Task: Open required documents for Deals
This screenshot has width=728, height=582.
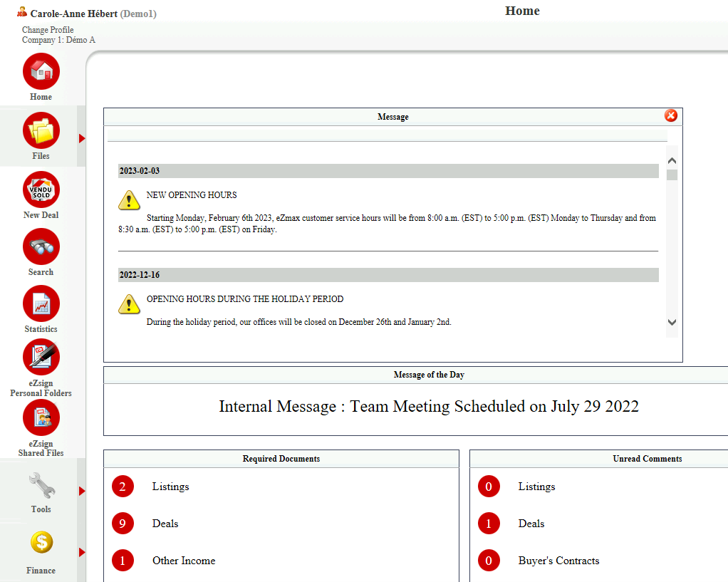Action: [165, 524]
